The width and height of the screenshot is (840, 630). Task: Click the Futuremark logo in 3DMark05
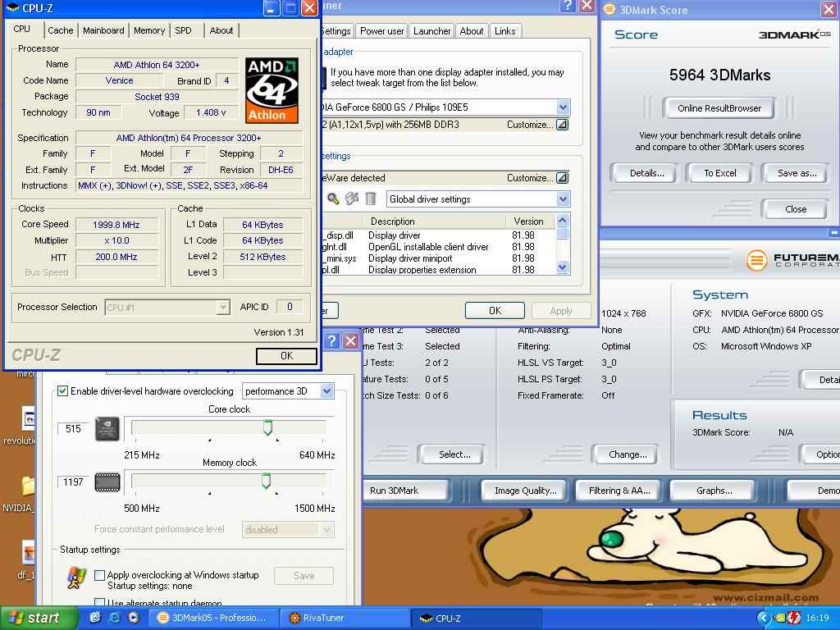793,260
